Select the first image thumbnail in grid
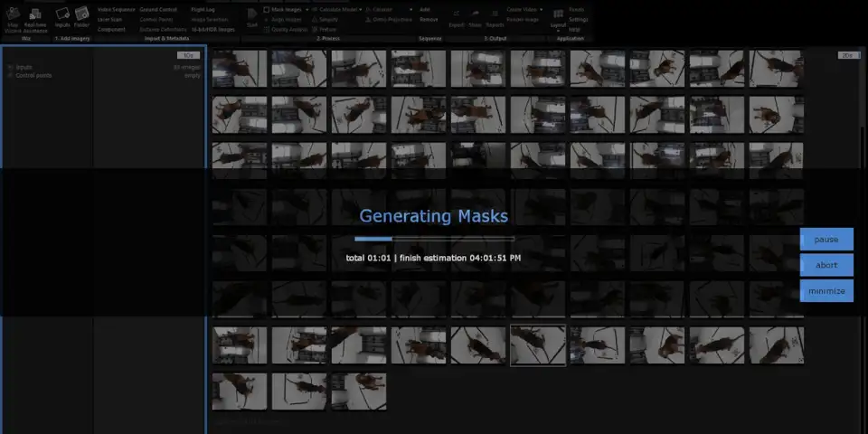This screenshot has width=868, height=434. (240, 69)
